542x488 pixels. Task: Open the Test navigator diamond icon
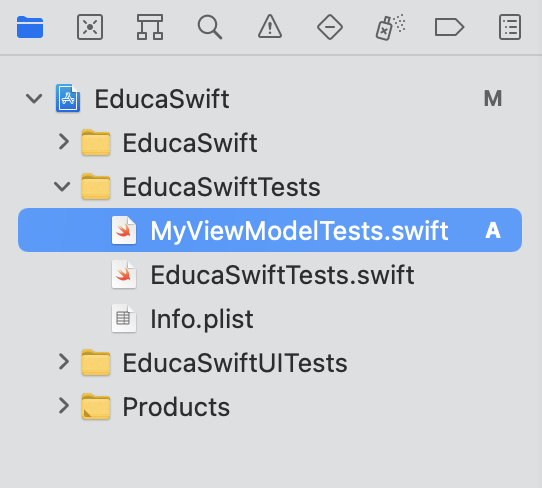pyautogui.click(x=330, y=27)
